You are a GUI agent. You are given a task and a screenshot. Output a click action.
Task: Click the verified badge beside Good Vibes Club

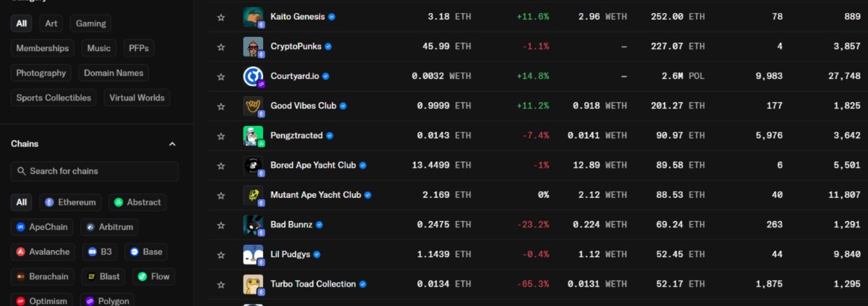(x=343, y=106)
